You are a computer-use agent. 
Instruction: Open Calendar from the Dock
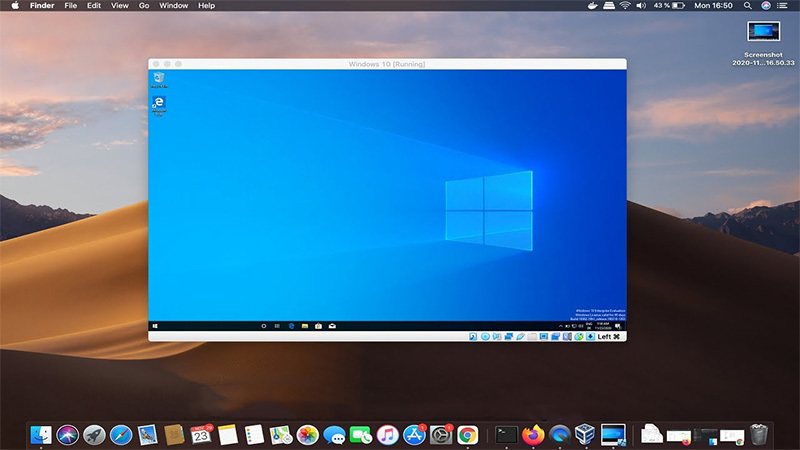click(x=201, y=435)
